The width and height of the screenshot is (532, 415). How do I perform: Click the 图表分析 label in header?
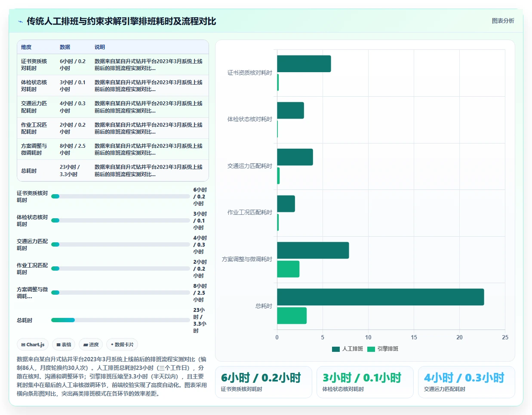point(503,21)
